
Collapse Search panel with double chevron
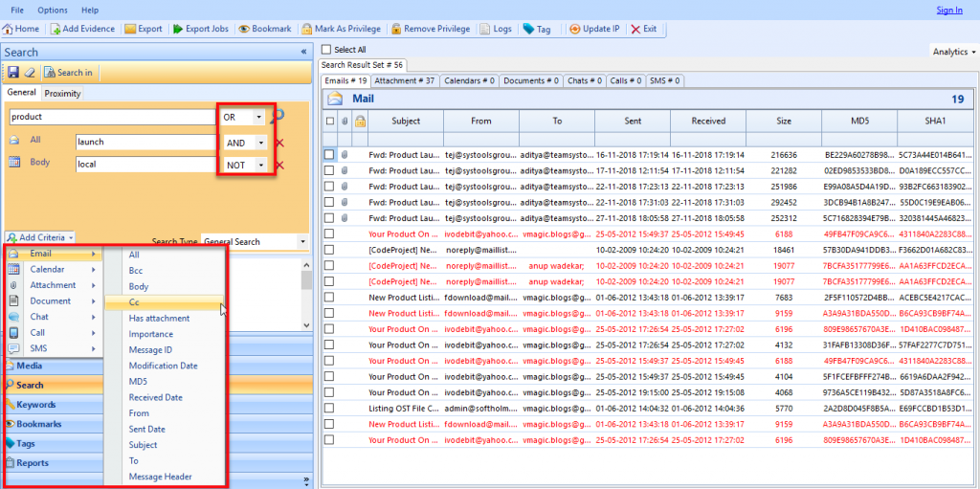coord(303,52)
